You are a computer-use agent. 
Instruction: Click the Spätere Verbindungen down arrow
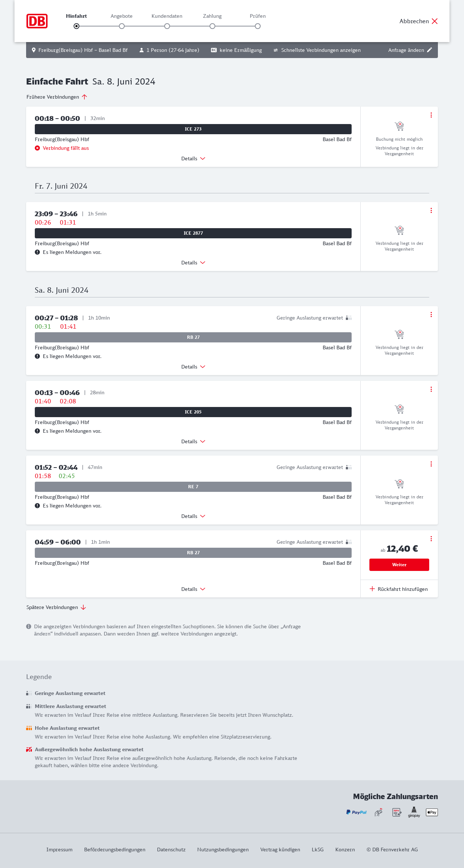point(83,607)
